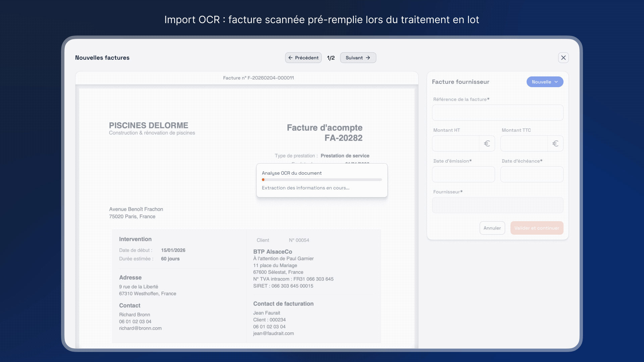Close the Nouvelles factures dialog
644x362 pixels.
click(563, 58)
